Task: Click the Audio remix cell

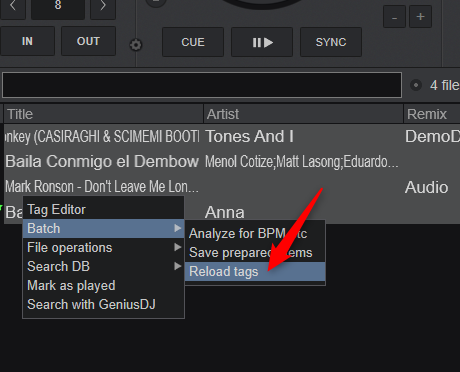Action: (x=426, y=187)
